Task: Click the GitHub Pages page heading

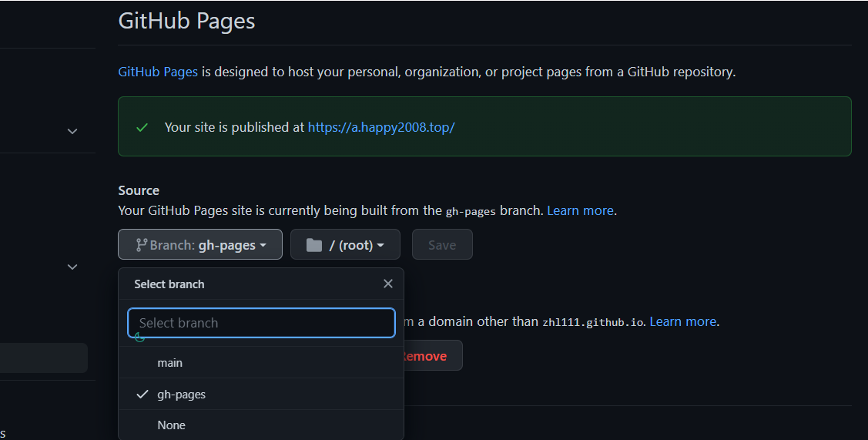Action: click(186, 21)
